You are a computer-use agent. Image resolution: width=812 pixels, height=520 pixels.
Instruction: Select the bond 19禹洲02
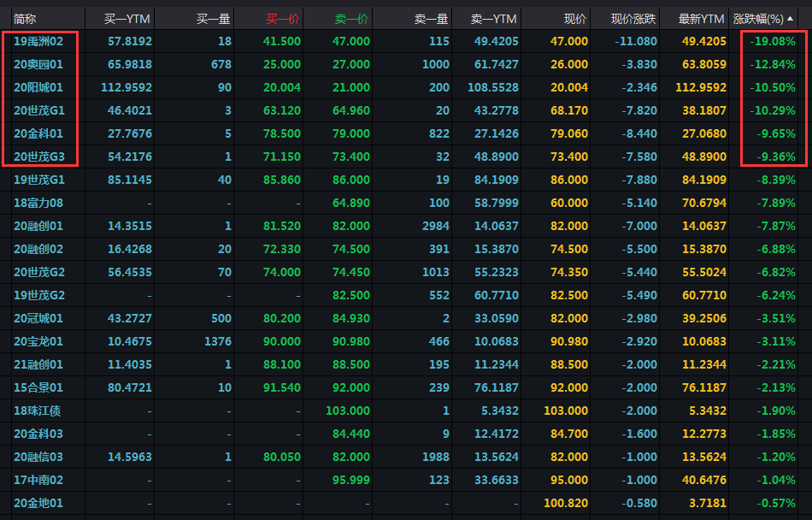pyautogui.click(x=38, y=41)
